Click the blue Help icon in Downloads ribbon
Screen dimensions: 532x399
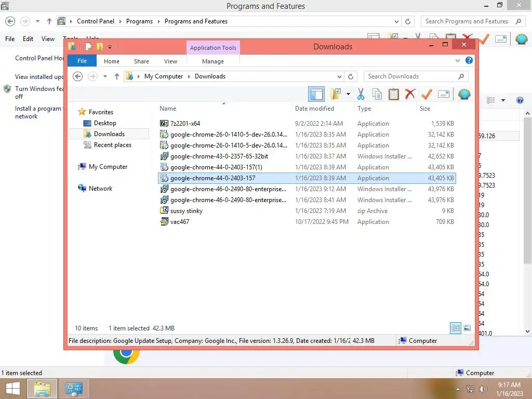469,60
